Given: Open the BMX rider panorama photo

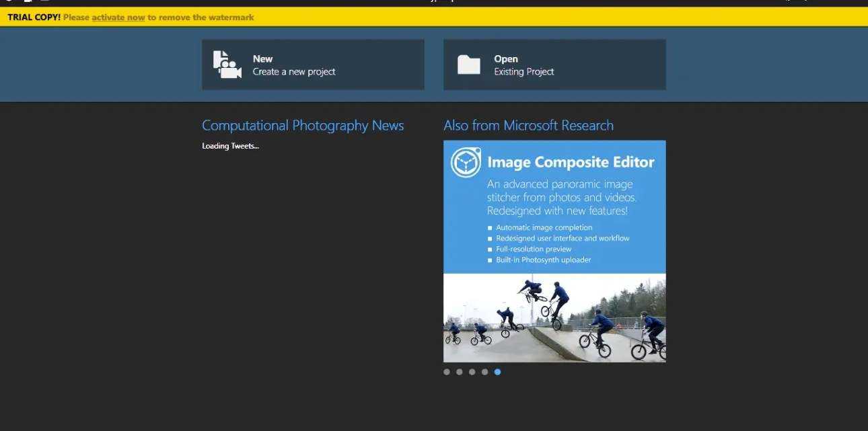Looking at the screenshot, I should click(x=554, y=317).
